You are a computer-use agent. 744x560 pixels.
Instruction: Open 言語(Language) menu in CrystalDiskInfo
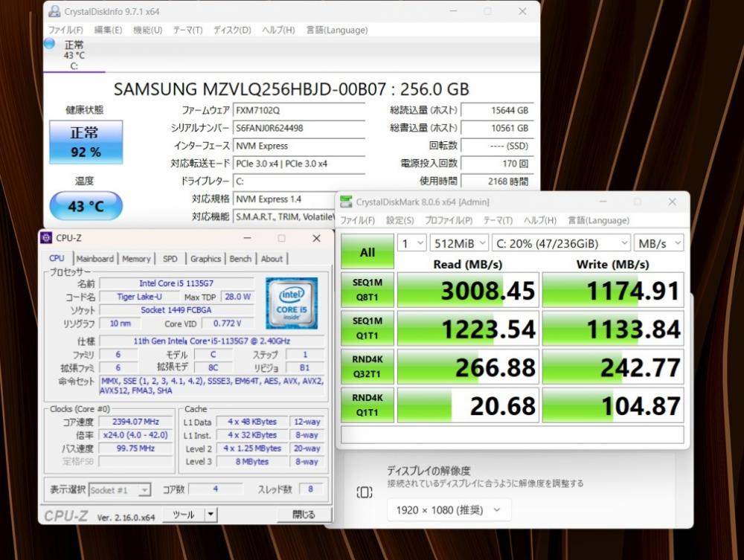point(337,30)
